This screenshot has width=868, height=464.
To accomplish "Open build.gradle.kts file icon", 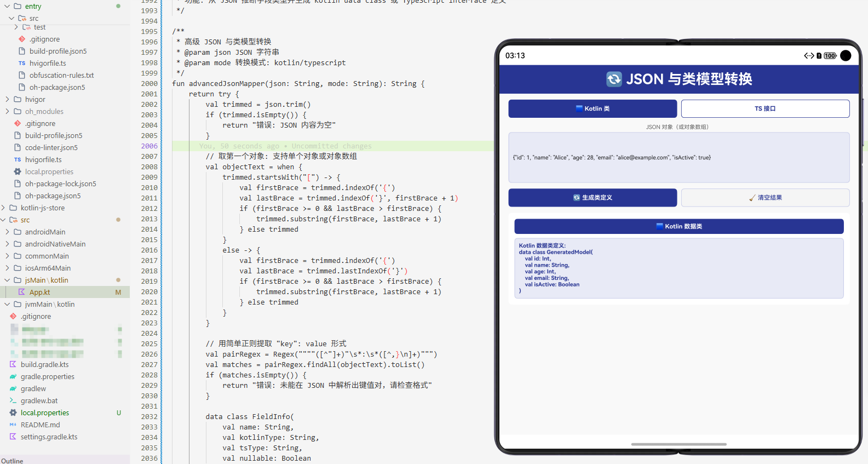I will pyautogui.click(x=13, y=364).
